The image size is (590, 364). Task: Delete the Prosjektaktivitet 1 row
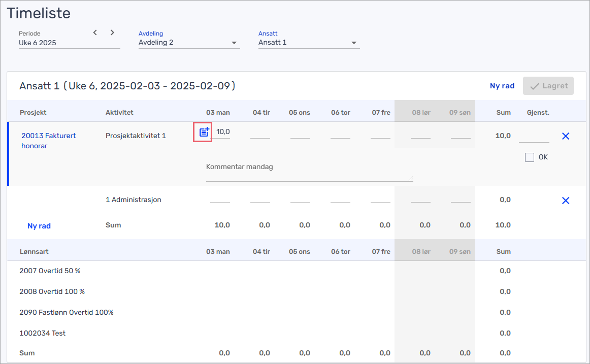point(566,136)
